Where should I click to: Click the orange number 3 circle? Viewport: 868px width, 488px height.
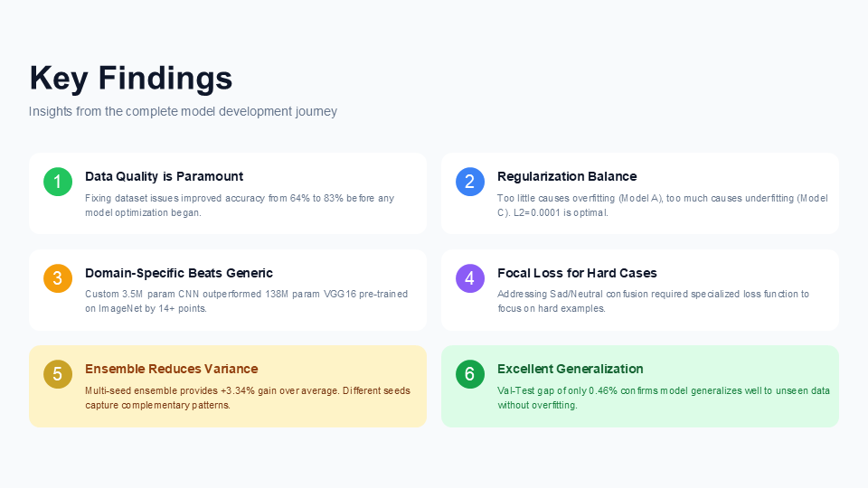[58, 277]
